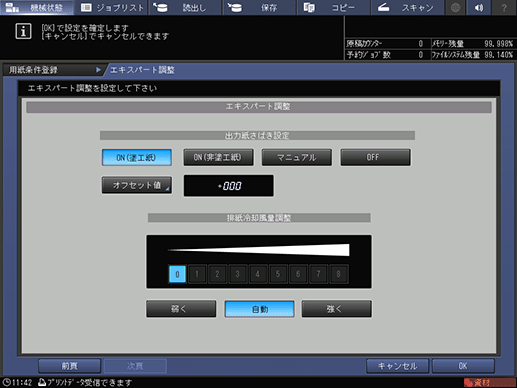517x388 pixels.
Task: Click the speaker sound icon
Action: click(479, 7)
